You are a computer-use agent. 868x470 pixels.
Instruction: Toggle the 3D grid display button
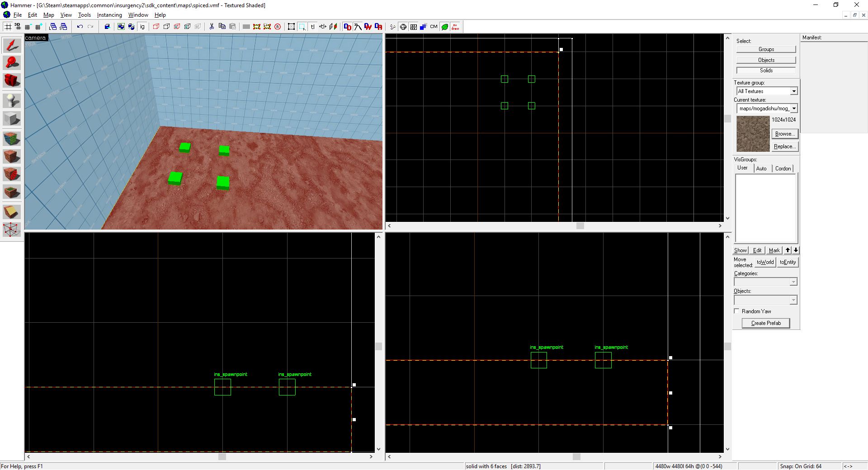click(18, 27)
